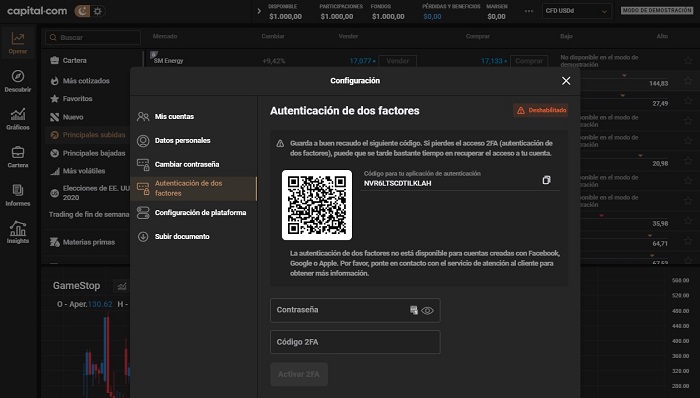Screen dimensions: 700x398
Task: Open Datos personales settings tab
Action: click(194, 141)
